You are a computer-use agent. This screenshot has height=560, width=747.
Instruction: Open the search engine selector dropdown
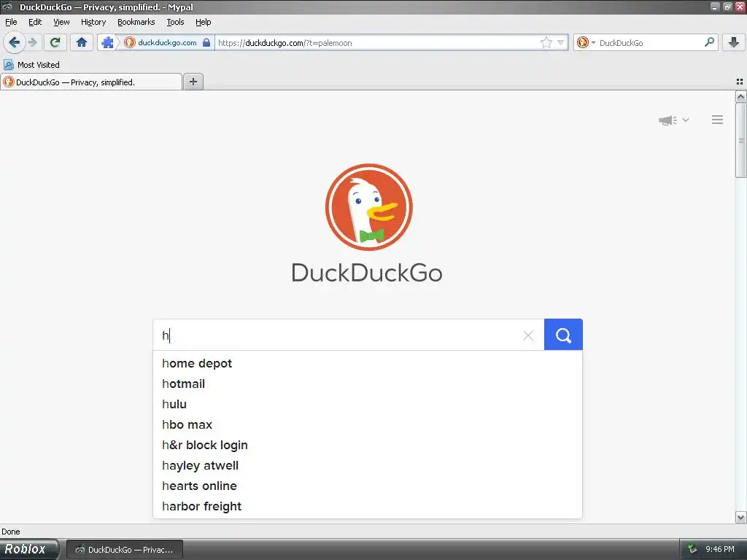pyautogui.click(x=586, y=42)
